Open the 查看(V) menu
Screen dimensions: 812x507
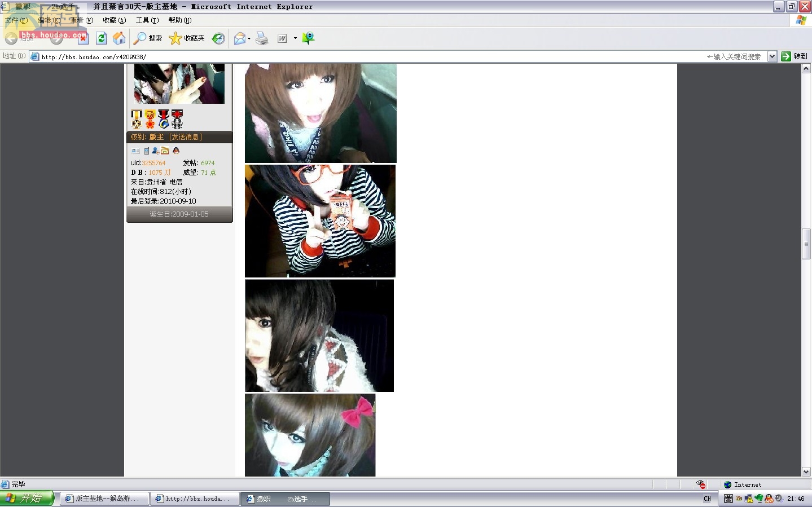(82, 20)
